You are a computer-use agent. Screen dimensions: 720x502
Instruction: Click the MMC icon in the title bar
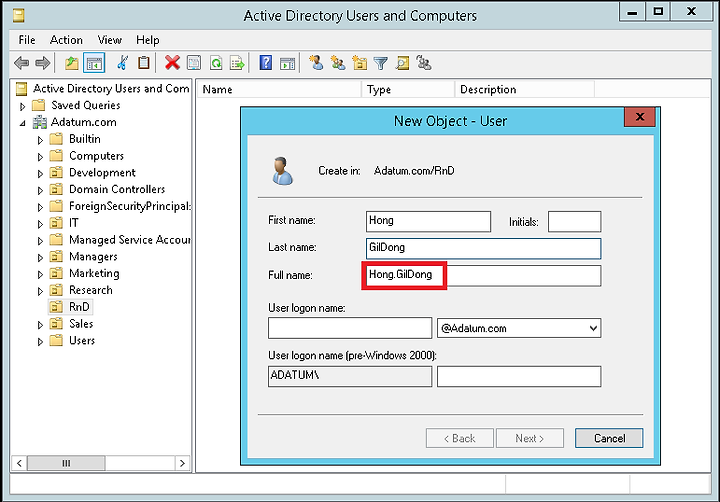pyautogui.click(x=18, y=16)
